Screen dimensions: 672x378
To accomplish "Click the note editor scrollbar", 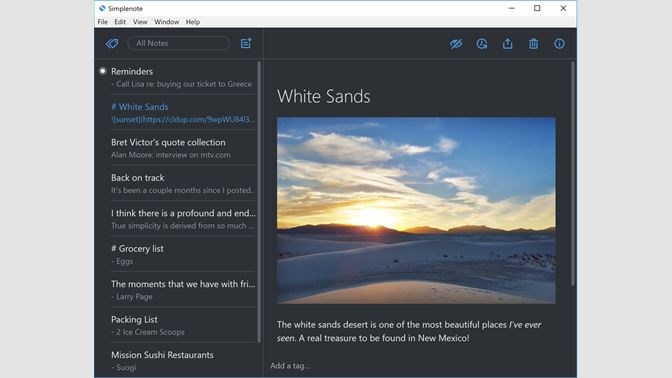I will [x=573, y=174].
